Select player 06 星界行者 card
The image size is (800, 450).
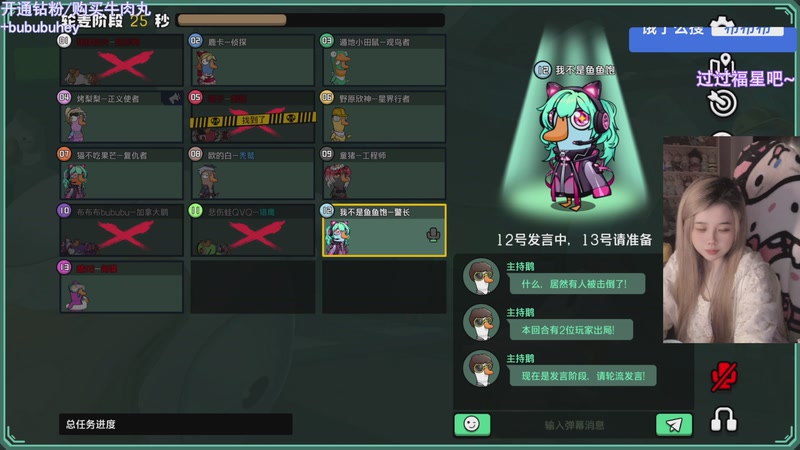[x=384, y=116]
